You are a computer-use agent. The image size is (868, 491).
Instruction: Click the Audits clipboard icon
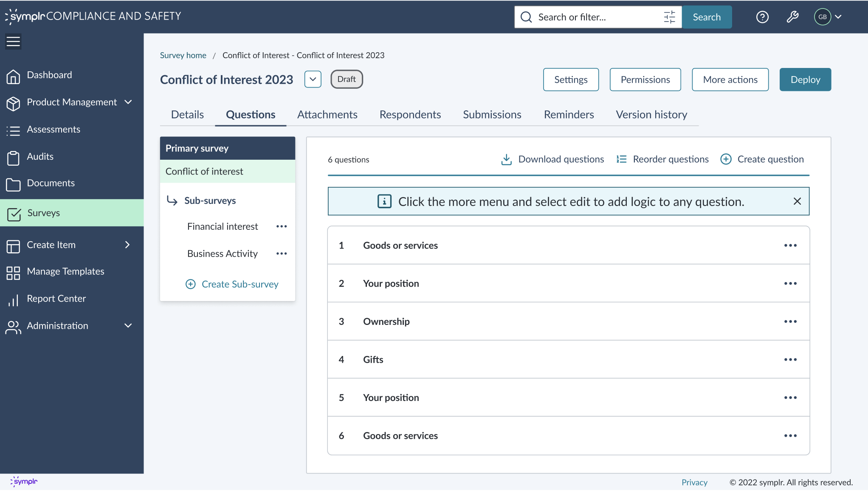click(14, 156)
